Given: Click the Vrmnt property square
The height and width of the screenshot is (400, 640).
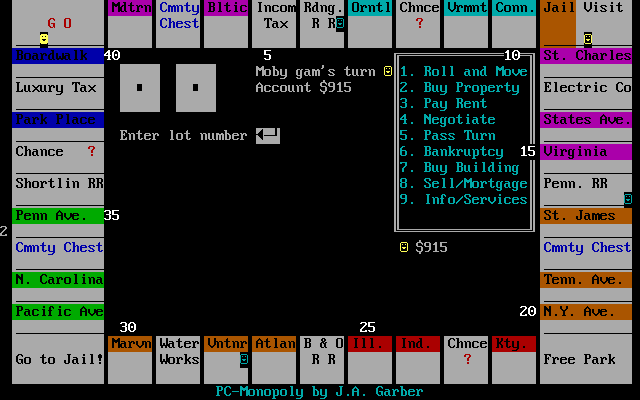Looking at the screenshot, I should click(466, 24).
